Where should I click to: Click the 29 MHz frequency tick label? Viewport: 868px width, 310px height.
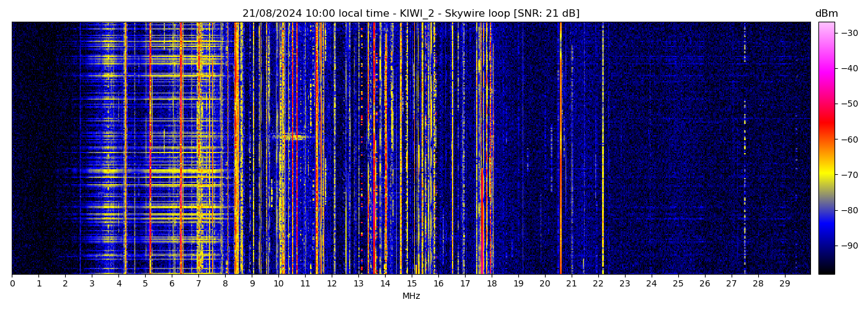pyautogui.click(x=784, y=284)
